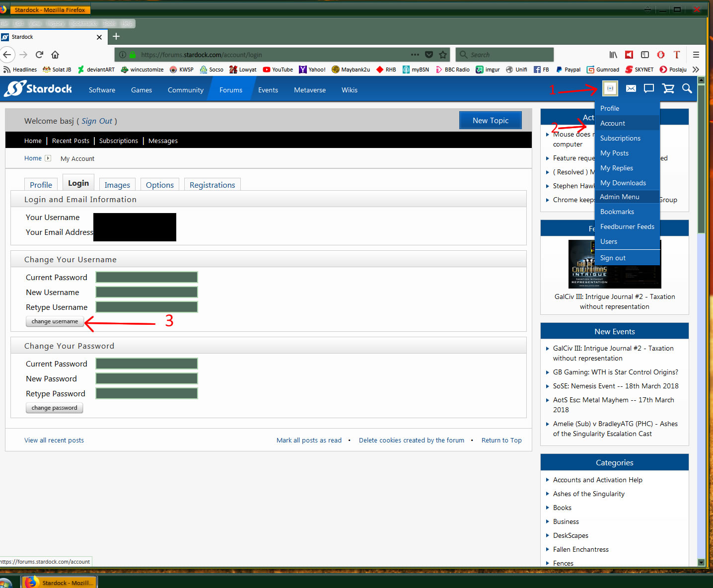The height and width of the screenshot is (588, 713).
Task: Click the chat bubble icon in header
Action: (x=649, y=88)
